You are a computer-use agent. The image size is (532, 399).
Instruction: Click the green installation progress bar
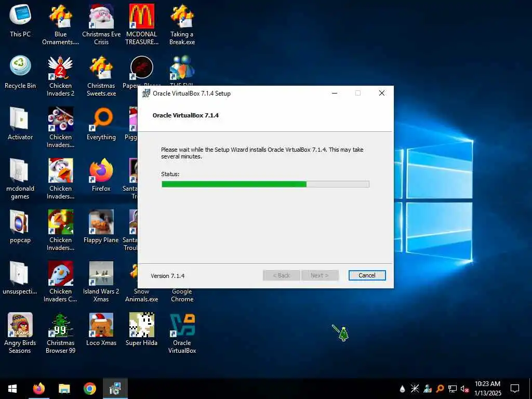[x=265, y=184]
